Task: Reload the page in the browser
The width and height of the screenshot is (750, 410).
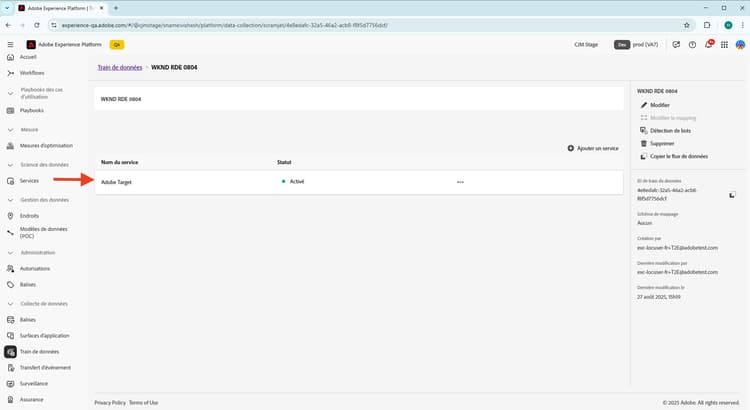Action: coord(36,25)
